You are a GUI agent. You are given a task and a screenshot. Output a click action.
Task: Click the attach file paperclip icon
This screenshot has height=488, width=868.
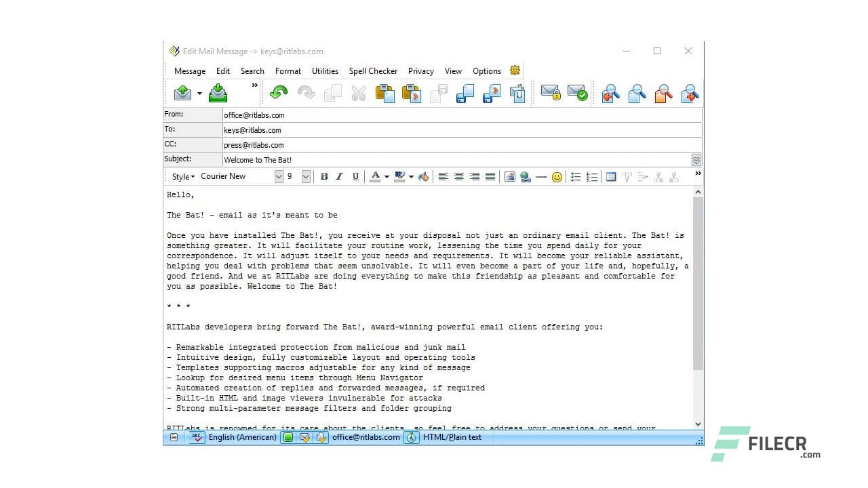[517, 93]
